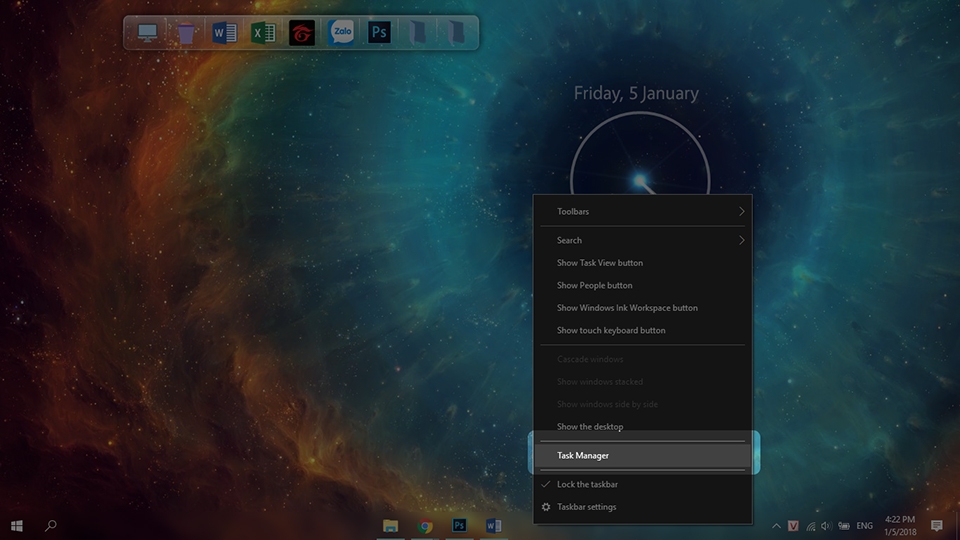Open File Explorer on the taskbar
Image resolution: width=960 pixels, height=540 pixels.
[390, 526]
